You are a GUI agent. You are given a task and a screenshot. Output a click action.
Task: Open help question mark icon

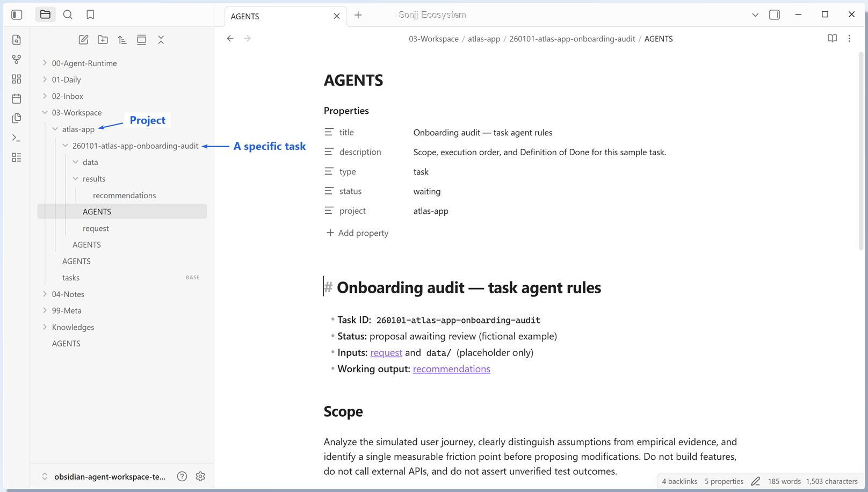pyautogui.click(x=182, y=476)
